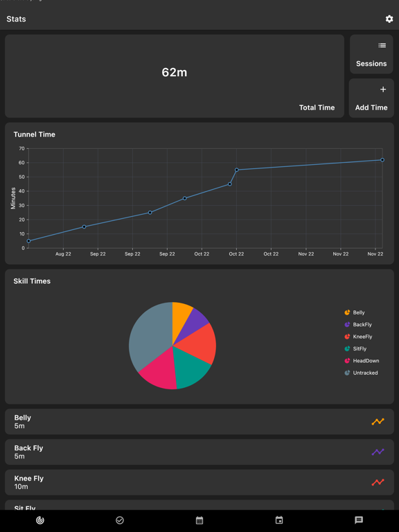Open the Back Fly trend chart icon
The image size is (399, 532).
(x=378, y=452)
